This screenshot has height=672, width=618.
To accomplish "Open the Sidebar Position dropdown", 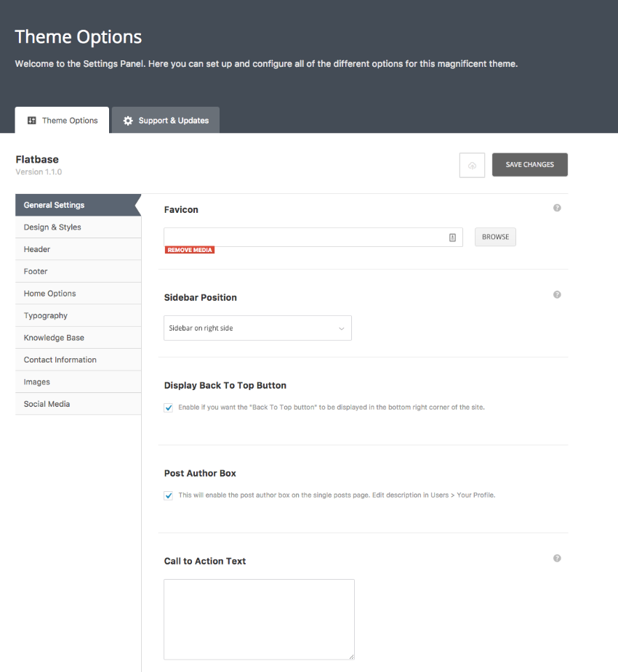I will tap(257, 328).
